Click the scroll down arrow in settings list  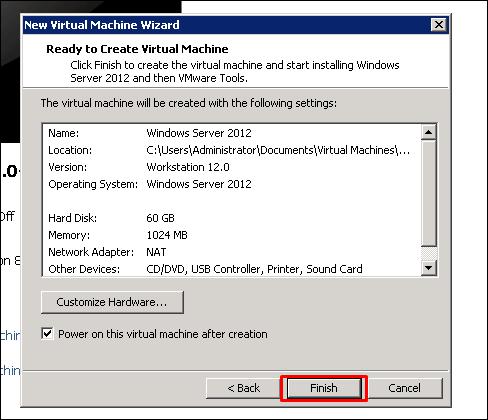(429, 268)
